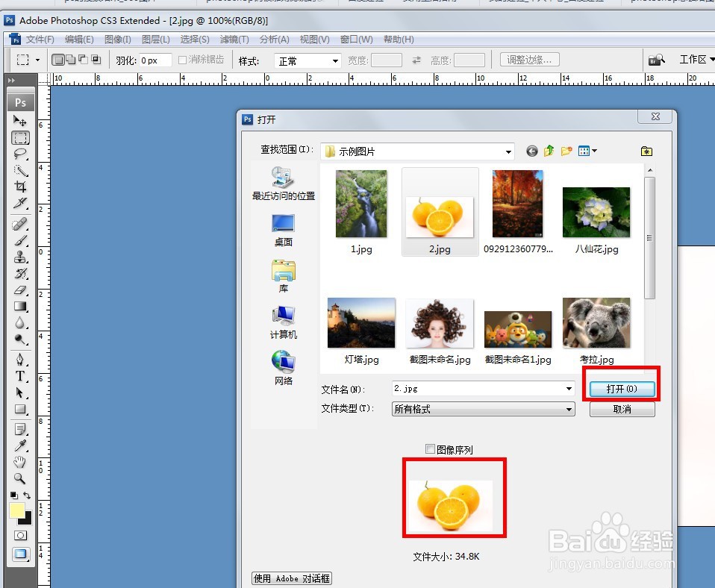Click the foreground color swatch
Image resolution: width=715 pixels, height=588 pixels.
pos(16,511)
